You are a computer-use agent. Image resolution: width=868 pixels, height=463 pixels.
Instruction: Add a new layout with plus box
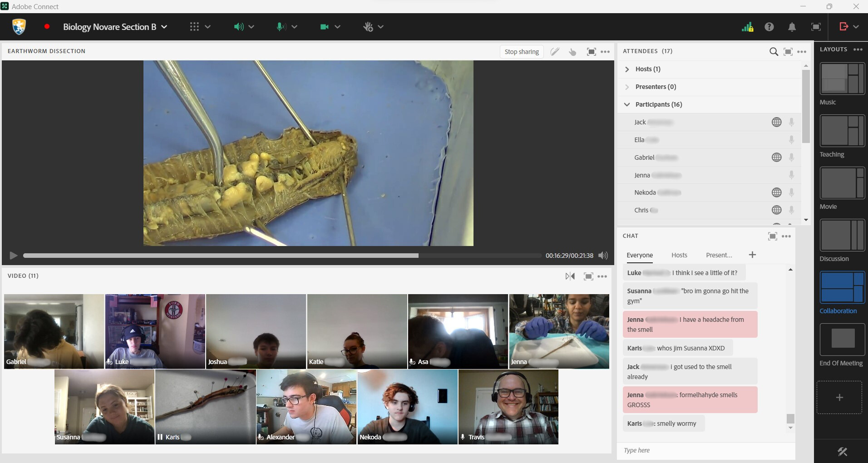pos(839,398)
